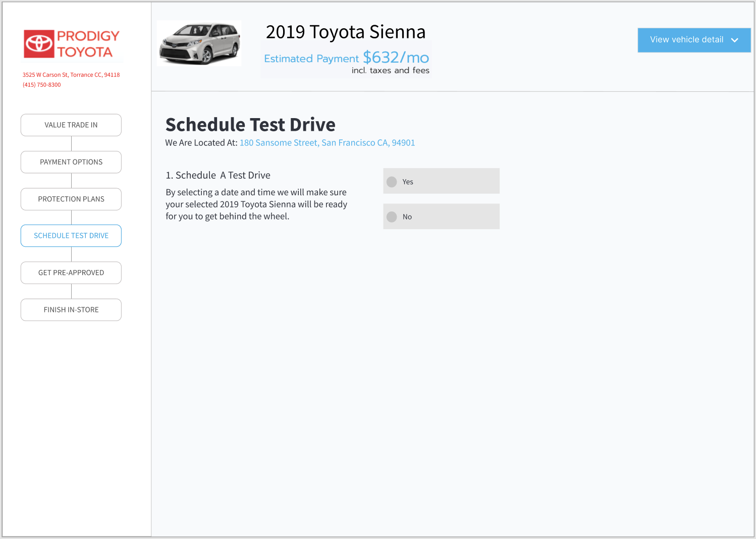Image resolution: width=756 pixels, height=539 pixels.
Task: Click the Prodigy Toyota wordmark
Action: (x=88, y=44)
